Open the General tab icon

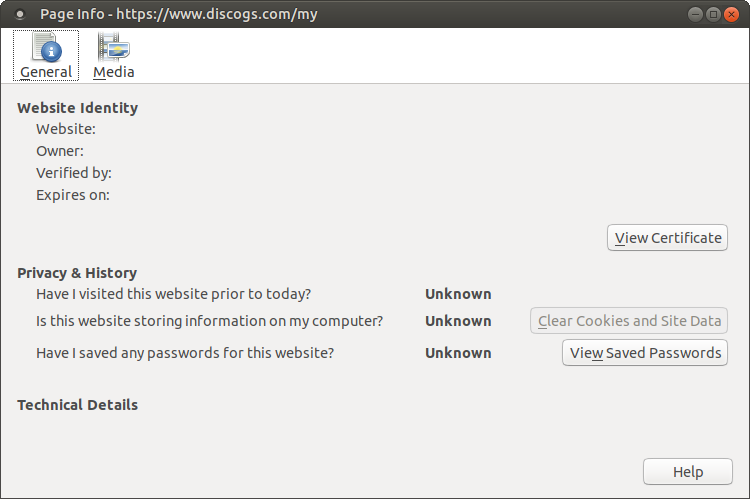[x=46, y=55]
